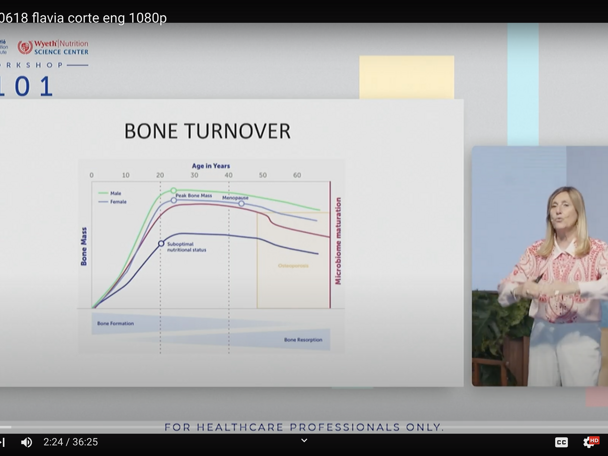Click the Wyeth Nutrition Science Center logo
Viewport: 608px width, 456px height.
[x=53, y=47]
